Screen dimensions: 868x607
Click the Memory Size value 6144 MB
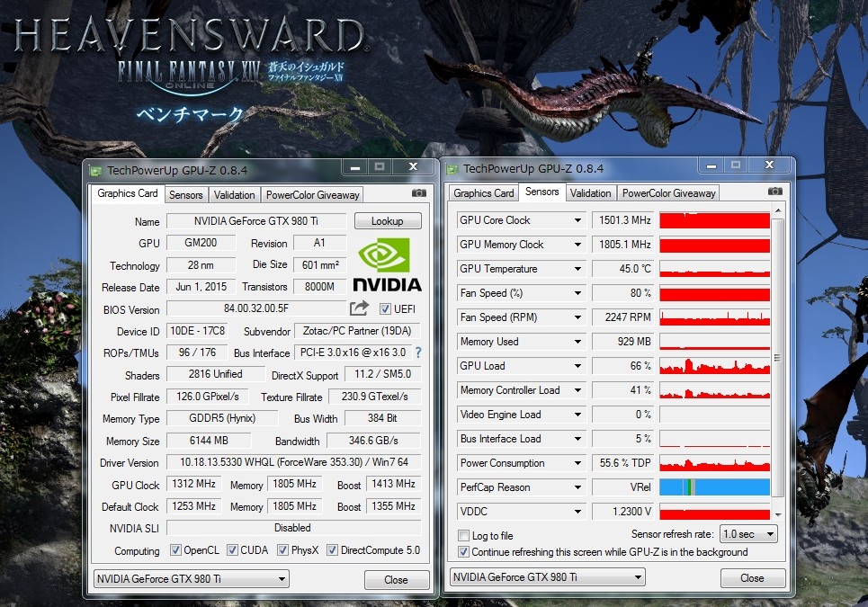[x=209, y=441]
